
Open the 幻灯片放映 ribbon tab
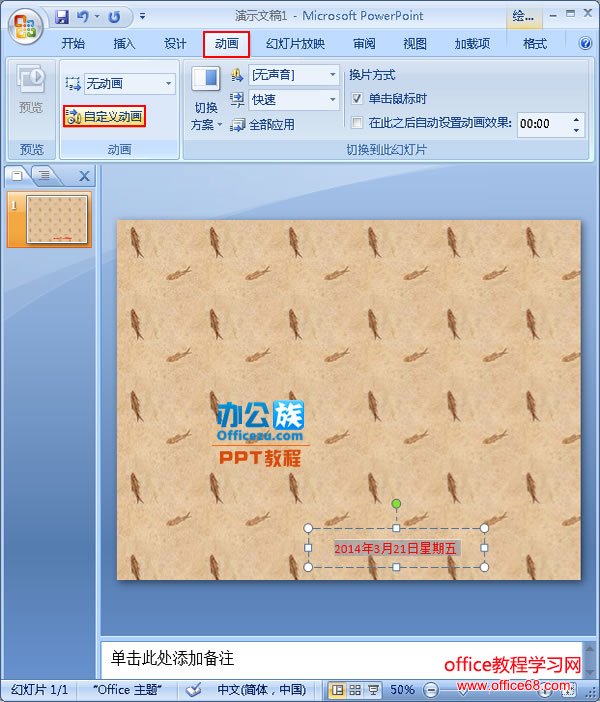pos(295,43)
